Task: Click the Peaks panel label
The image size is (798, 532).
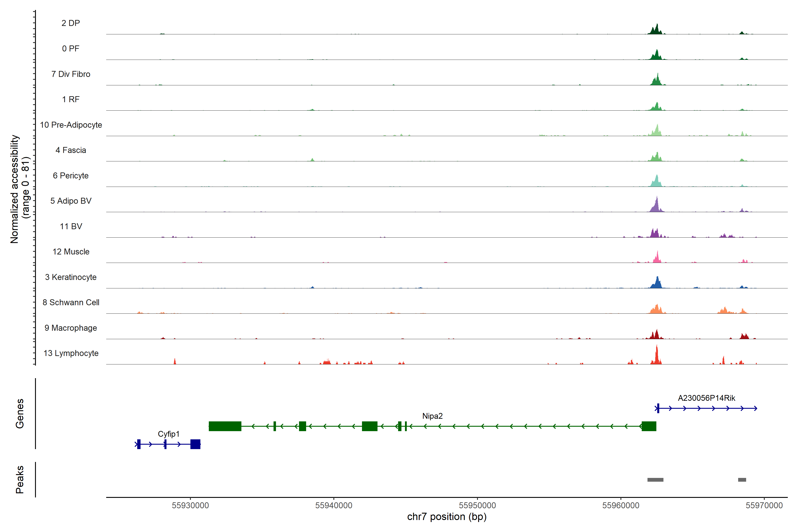Action: coord(20,479)
